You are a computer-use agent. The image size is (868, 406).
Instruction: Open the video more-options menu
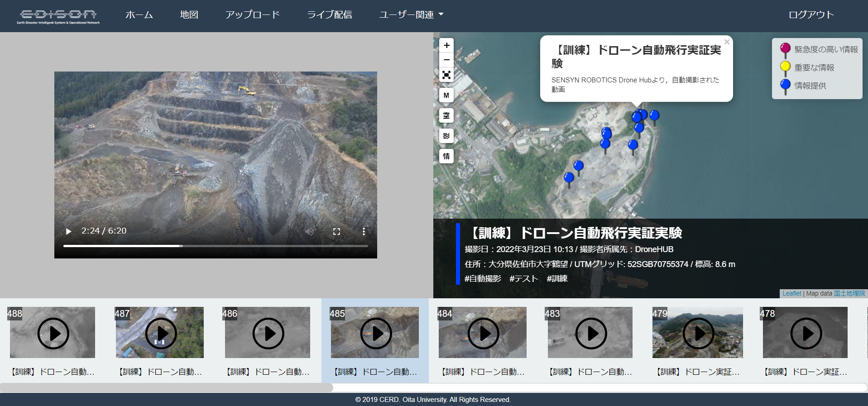click(x=364, y=231)
